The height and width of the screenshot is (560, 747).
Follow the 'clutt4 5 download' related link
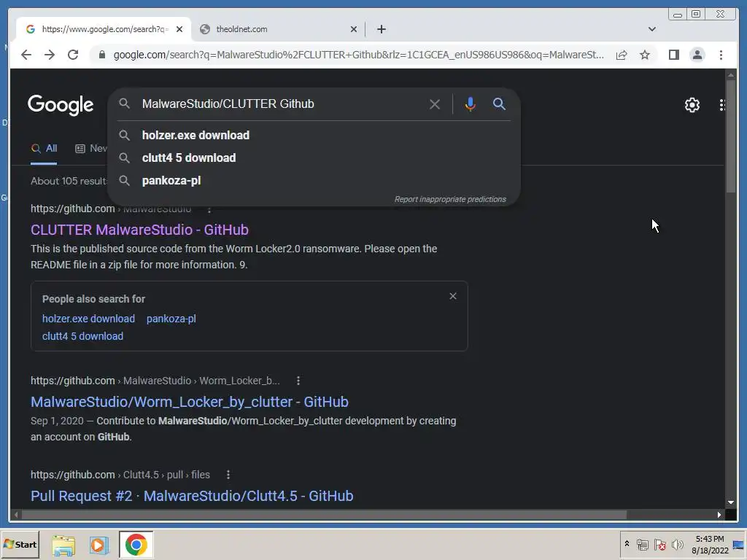click(x=83, y=336)
